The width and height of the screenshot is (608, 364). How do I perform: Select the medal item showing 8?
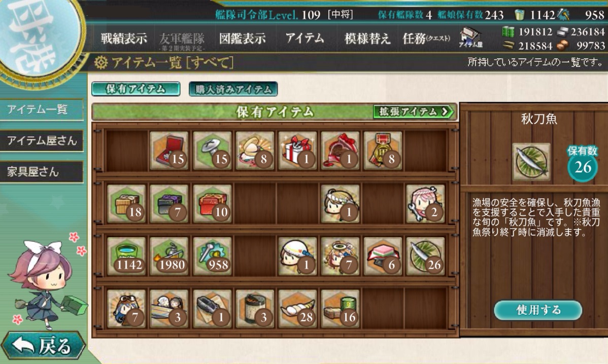(383, 150)
